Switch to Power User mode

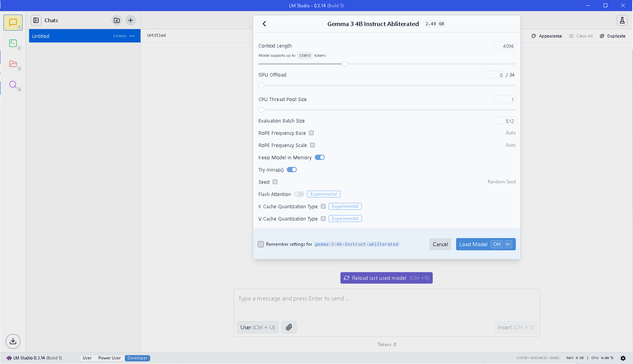[x=110, y=358]
